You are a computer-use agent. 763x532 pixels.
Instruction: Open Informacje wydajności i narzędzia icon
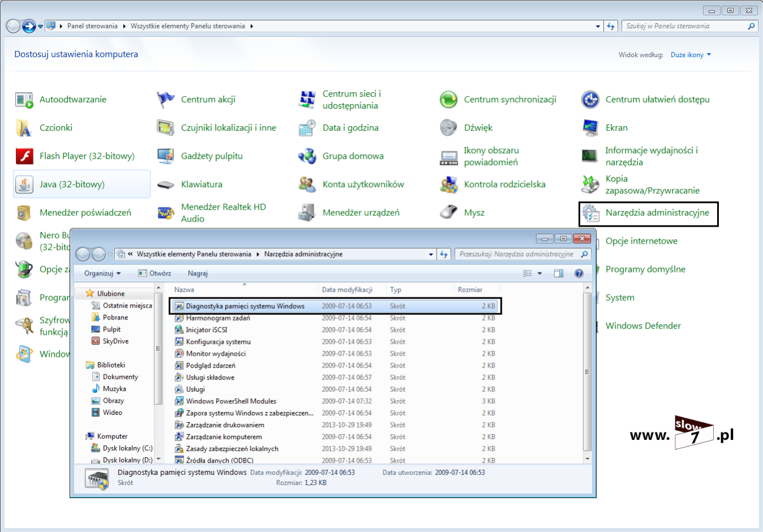590,157
